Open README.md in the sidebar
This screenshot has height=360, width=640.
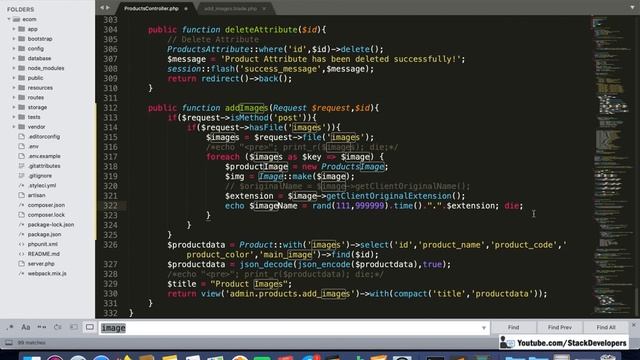[43, 254]
